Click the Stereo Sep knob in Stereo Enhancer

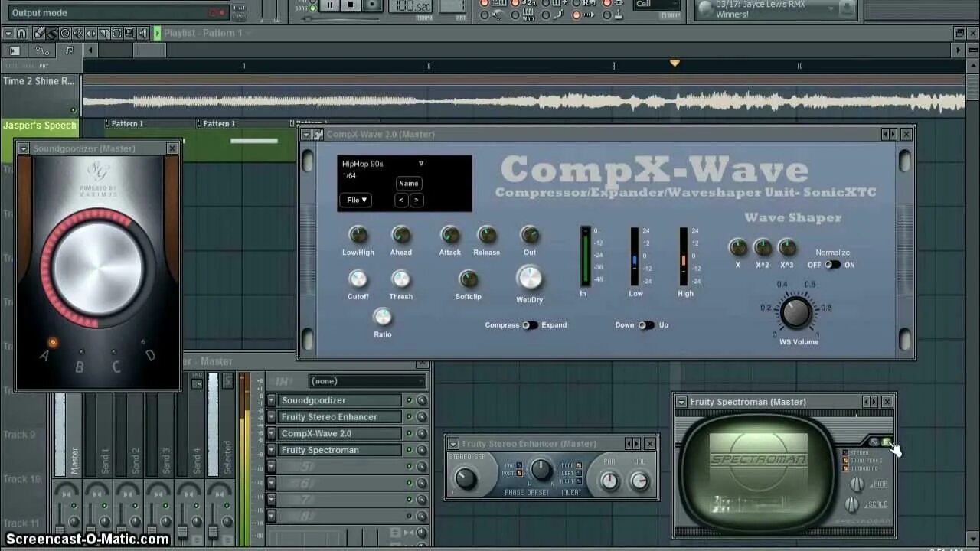tap(465, 479)
